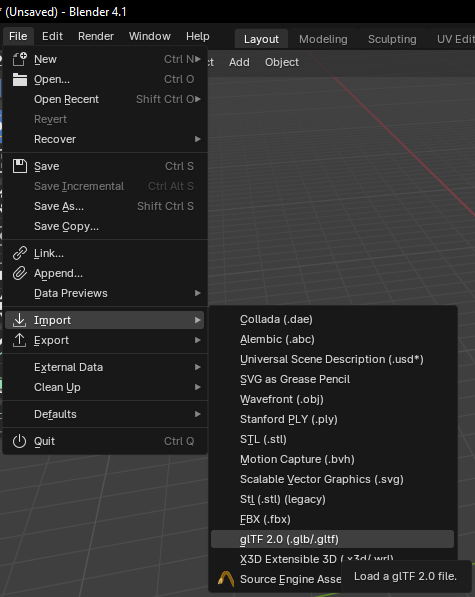475x597 pixels.
Task: Import an FBX (.fbx) file
Action: [x=333, y=519]
